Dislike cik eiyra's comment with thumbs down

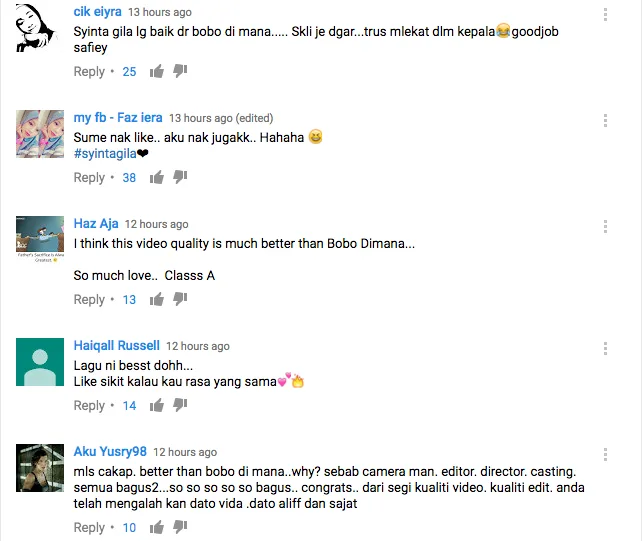pyautogui.click(x=180, y=71)
